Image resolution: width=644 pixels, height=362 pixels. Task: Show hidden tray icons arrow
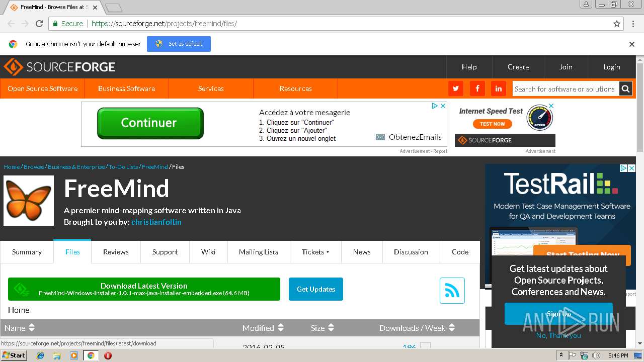coord(561,355)
